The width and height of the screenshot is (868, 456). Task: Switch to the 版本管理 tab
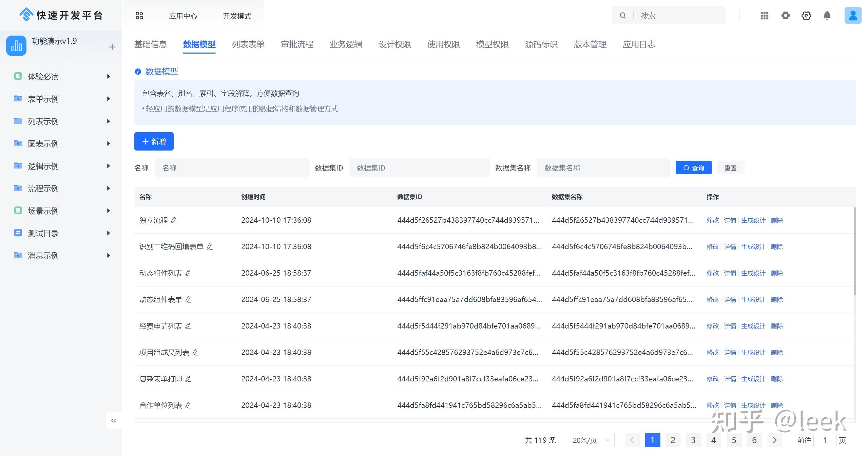point(590,44)
